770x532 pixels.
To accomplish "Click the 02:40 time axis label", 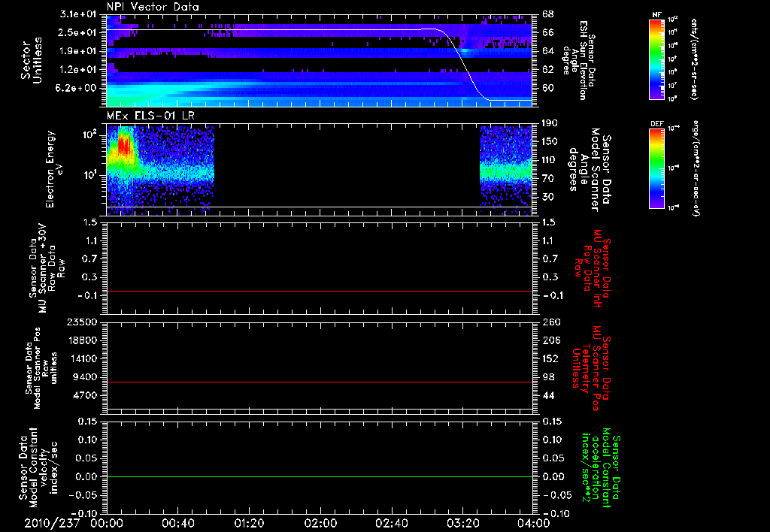I will (x=391, y=523).
